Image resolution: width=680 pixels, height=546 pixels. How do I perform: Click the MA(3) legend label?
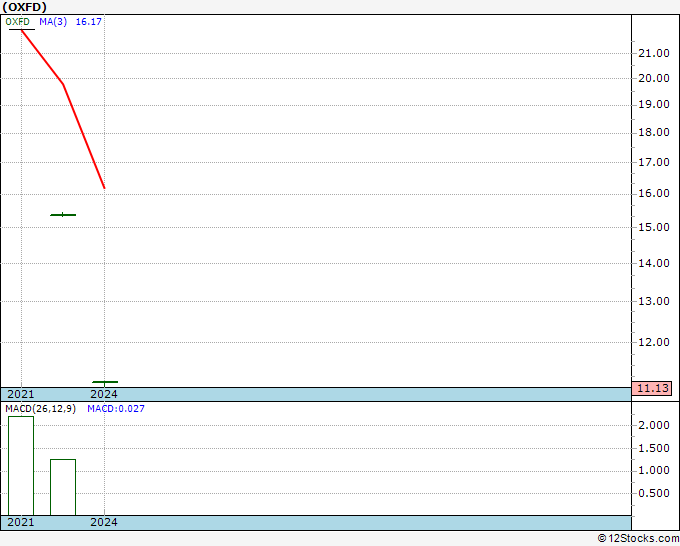click(53, 21)
